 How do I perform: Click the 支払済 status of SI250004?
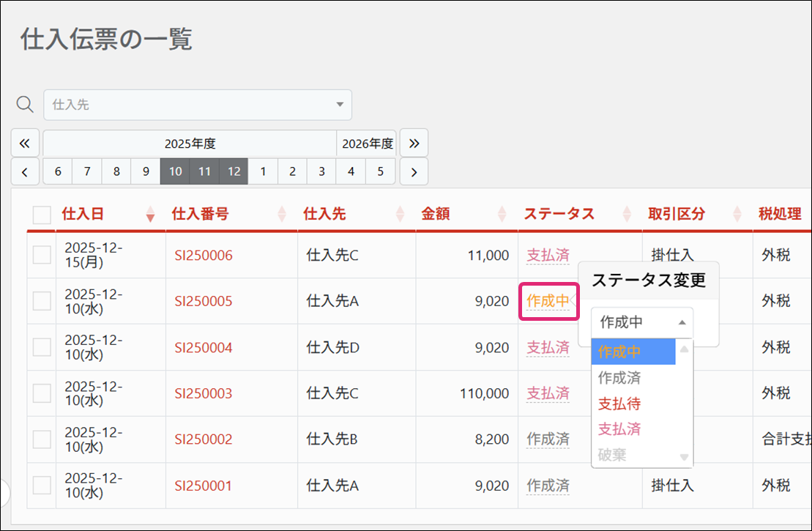[548, 347]
